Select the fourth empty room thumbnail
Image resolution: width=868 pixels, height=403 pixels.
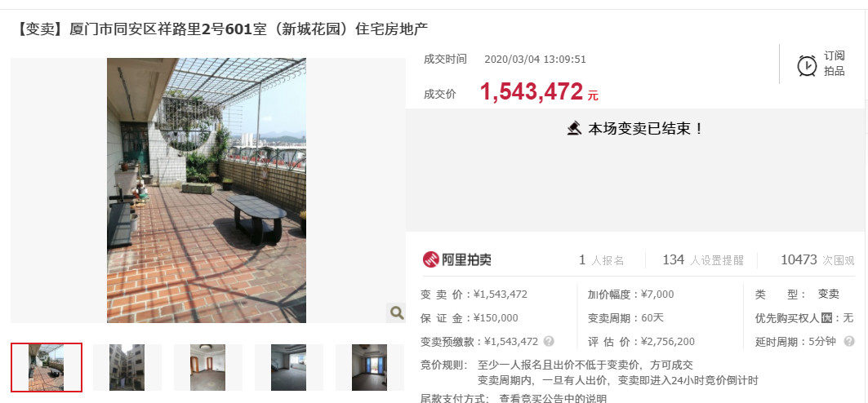pos(288,368)
